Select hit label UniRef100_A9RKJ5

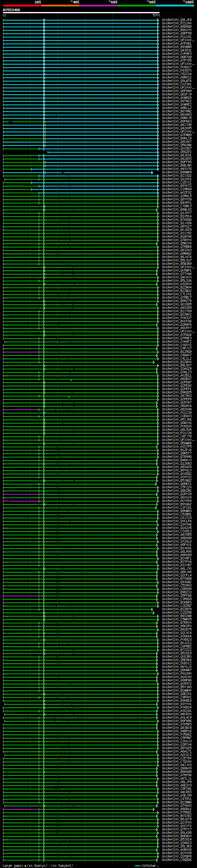click(x=177, y=118)
